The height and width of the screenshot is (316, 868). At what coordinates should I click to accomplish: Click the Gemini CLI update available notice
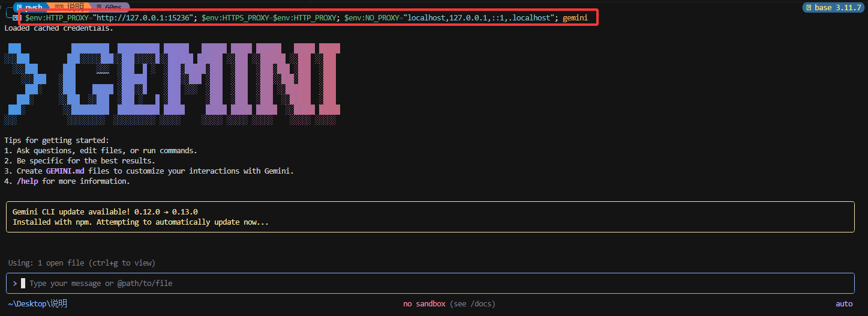point(430,217)
